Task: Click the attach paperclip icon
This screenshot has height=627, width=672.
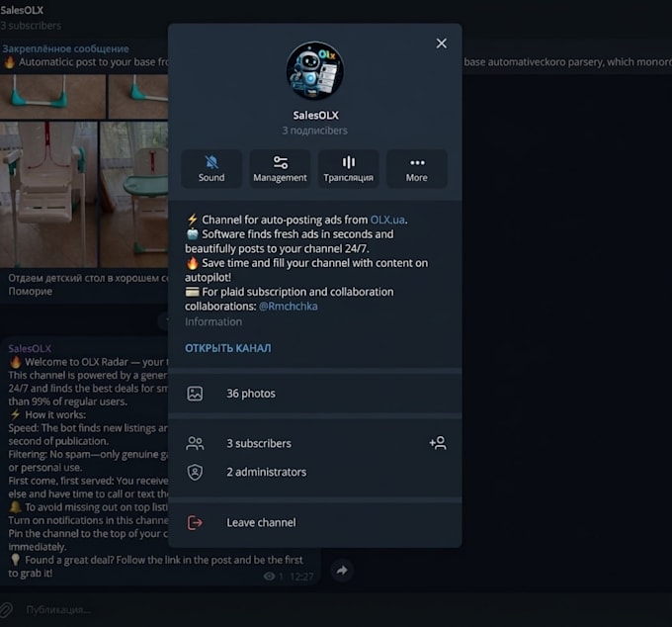Action: tap(6, 609)
